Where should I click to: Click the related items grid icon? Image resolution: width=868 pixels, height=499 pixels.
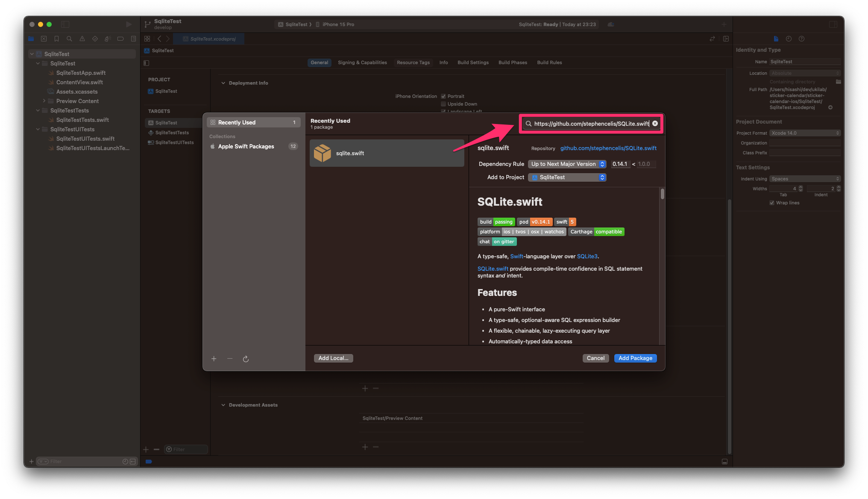147,39
